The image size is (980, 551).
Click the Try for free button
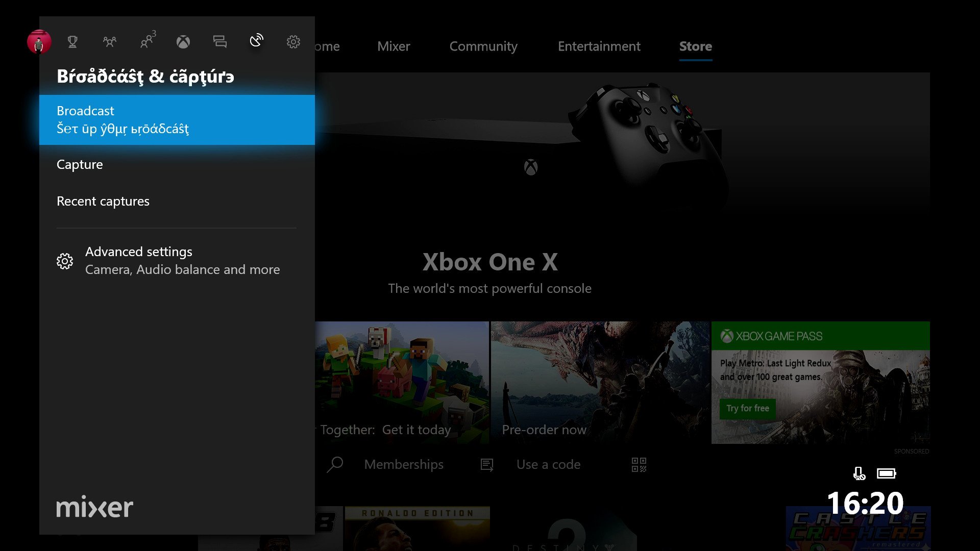click(748, 409)
